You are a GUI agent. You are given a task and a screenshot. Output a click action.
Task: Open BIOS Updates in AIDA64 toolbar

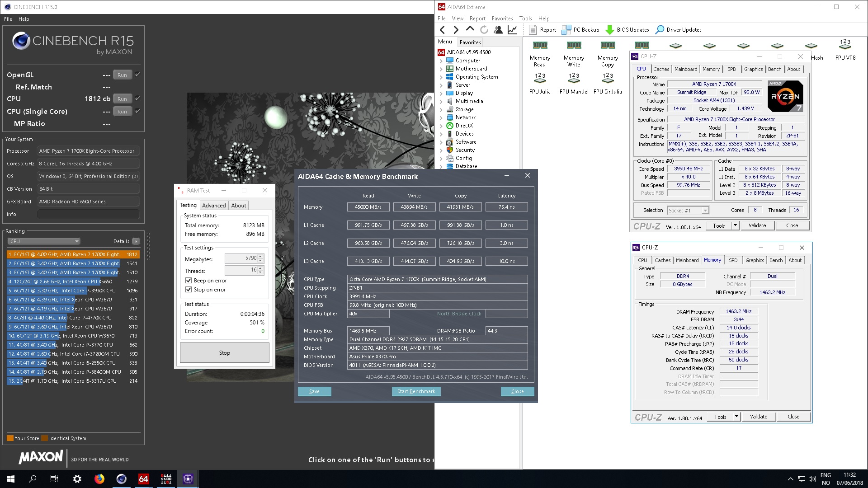627,30
